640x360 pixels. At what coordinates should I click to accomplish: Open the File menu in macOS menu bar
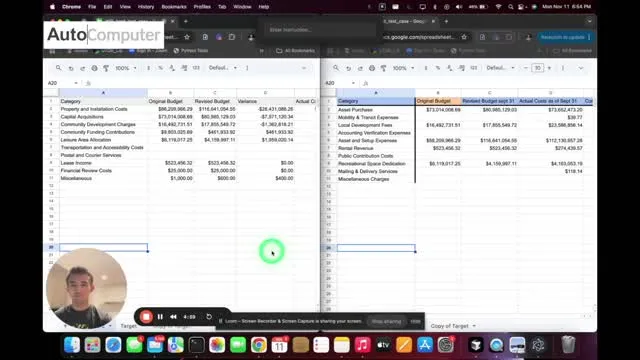(x=92, y=7)
